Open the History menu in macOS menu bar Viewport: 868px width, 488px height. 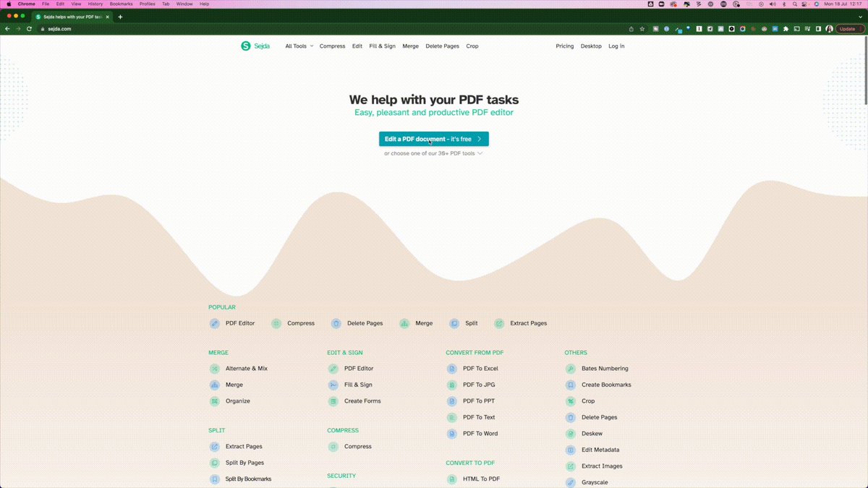95,4
